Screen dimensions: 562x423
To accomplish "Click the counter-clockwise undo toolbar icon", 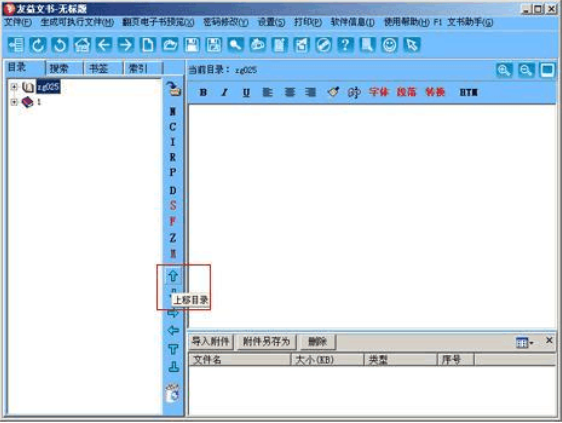I will tap(60, 45).
